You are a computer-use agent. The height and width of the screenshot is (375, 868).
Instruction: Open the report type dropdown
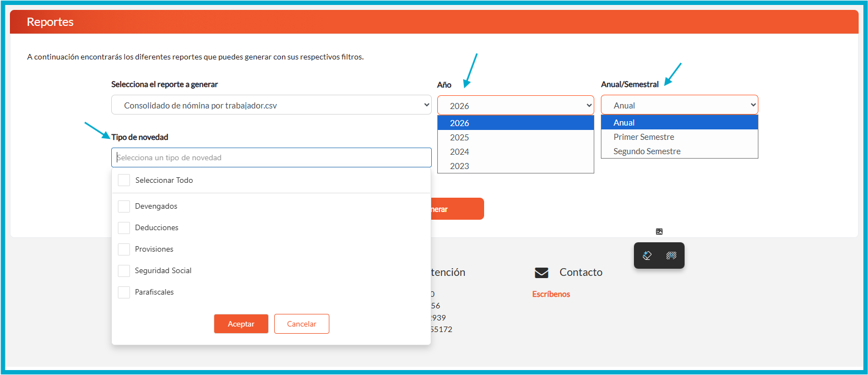coord(271,105)
